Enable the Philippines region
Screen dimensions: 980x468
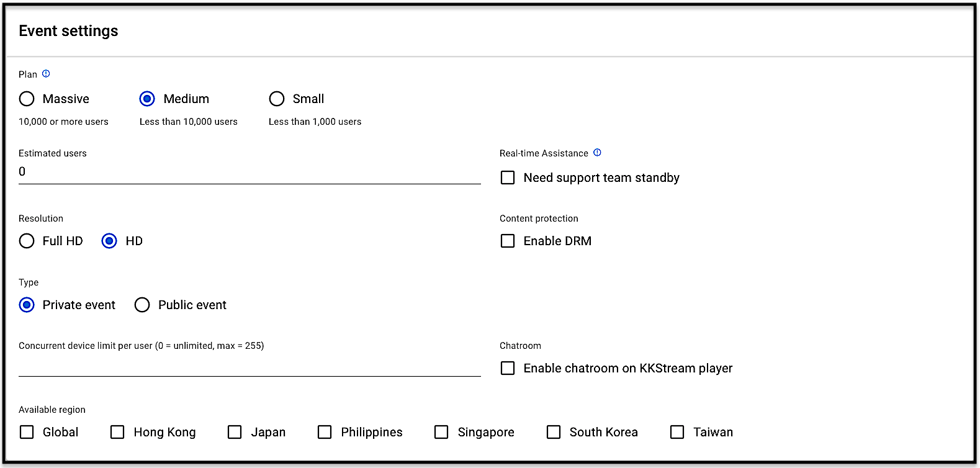[325, 432]
